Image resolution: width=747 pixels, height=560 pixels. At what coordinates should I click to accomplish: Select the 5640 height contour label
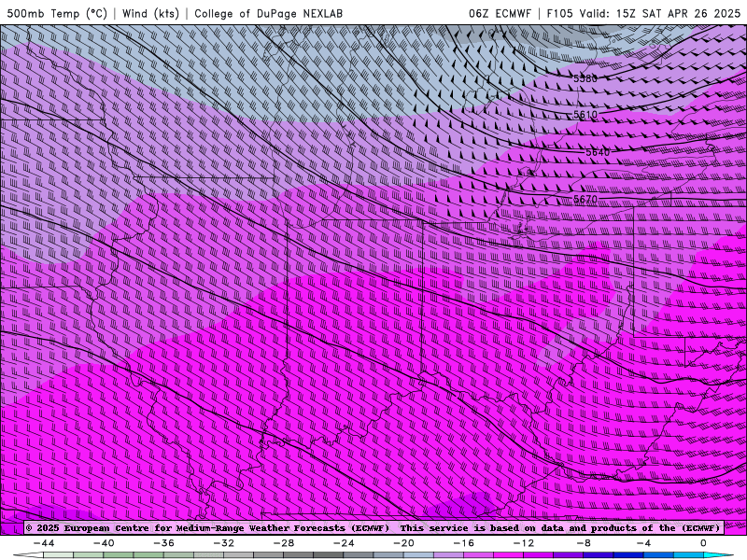tap(598, 152)
